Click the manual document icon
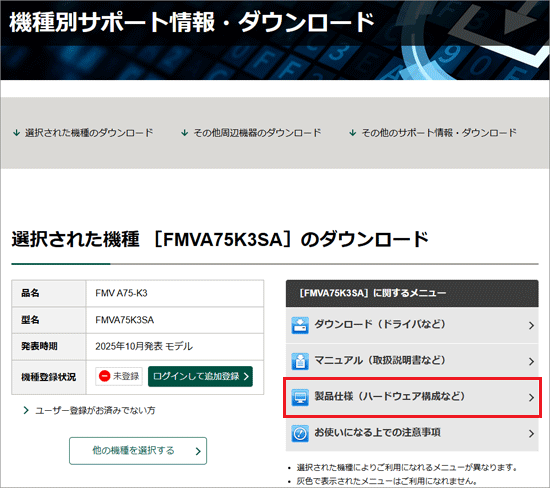The image size is (550, 488). (x=300, y=361)
